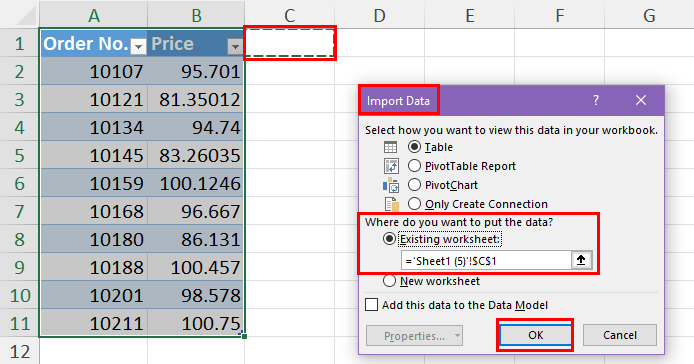This screenshot has width=694, height=364.
Task: Choose Only Create Connection option
Action: (x=414, y=204)
